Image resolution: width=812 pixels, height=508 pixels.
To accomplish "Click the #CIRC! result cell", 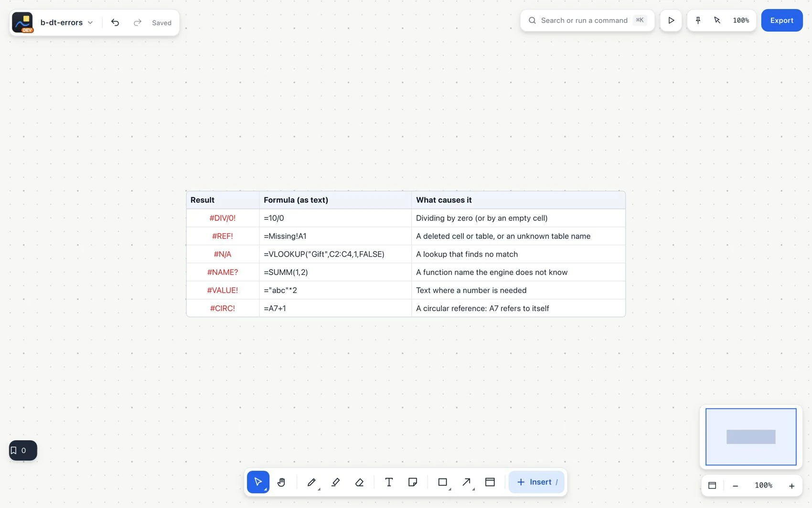I will point(223,308).
